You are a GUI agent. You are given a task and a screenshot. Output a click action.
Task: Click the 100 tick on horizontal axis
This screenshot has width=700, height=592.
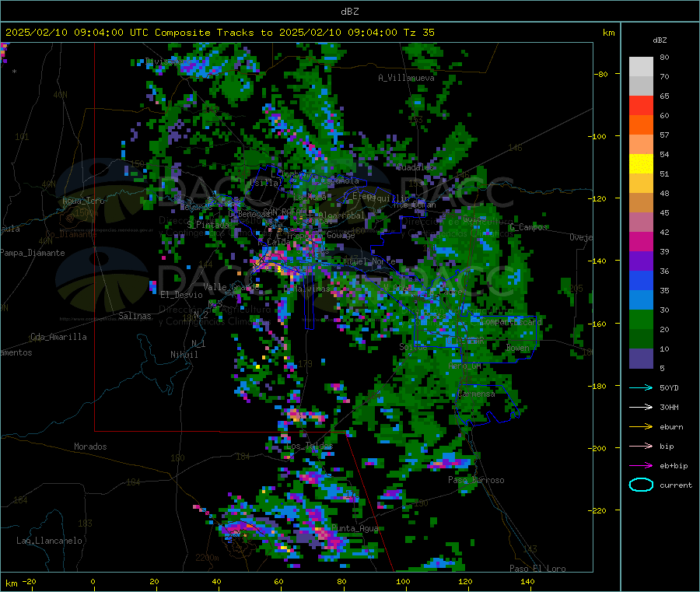403,582
